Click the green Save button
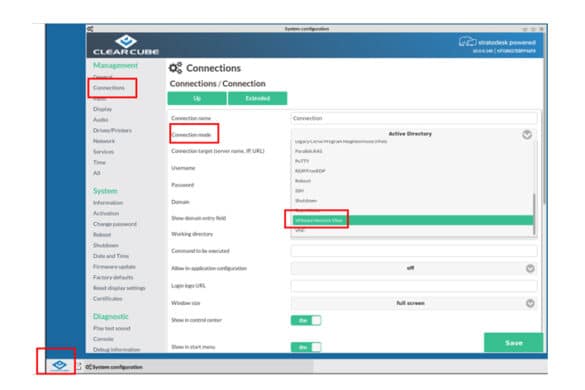585x390 pixels. pyautogui.click(x=514, y=342)
